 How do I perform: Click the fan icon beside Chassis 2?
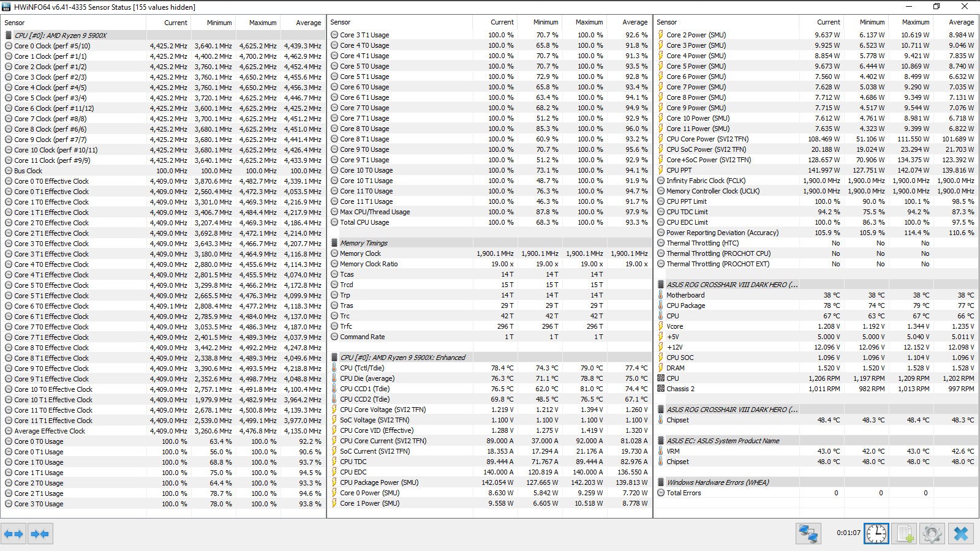661,389
